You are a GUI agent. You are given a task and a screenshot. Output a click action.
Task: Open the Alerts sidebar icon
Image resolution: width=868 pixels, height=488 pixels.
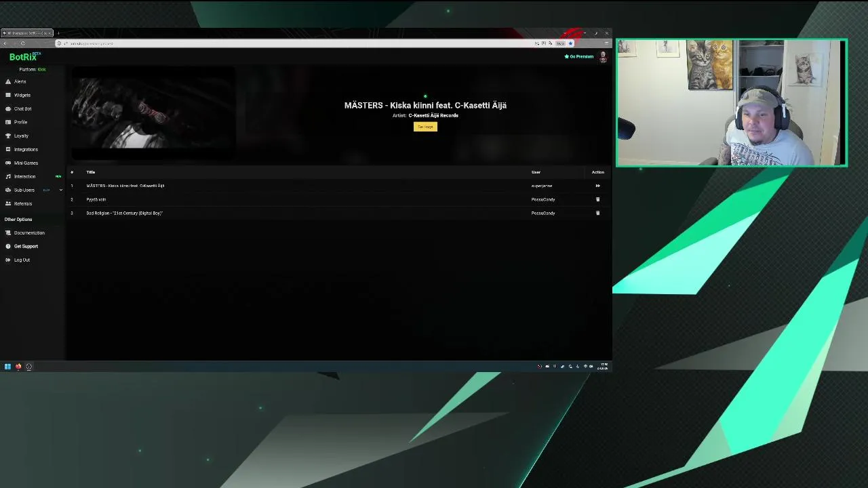(x=8, y=81)
